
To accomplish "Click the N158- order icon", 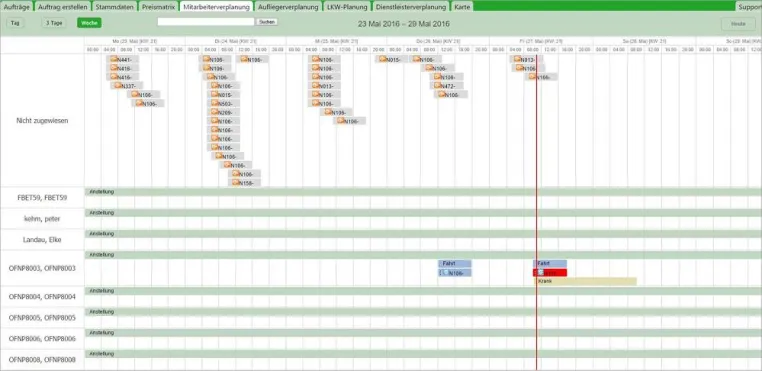I will [236, 182].
